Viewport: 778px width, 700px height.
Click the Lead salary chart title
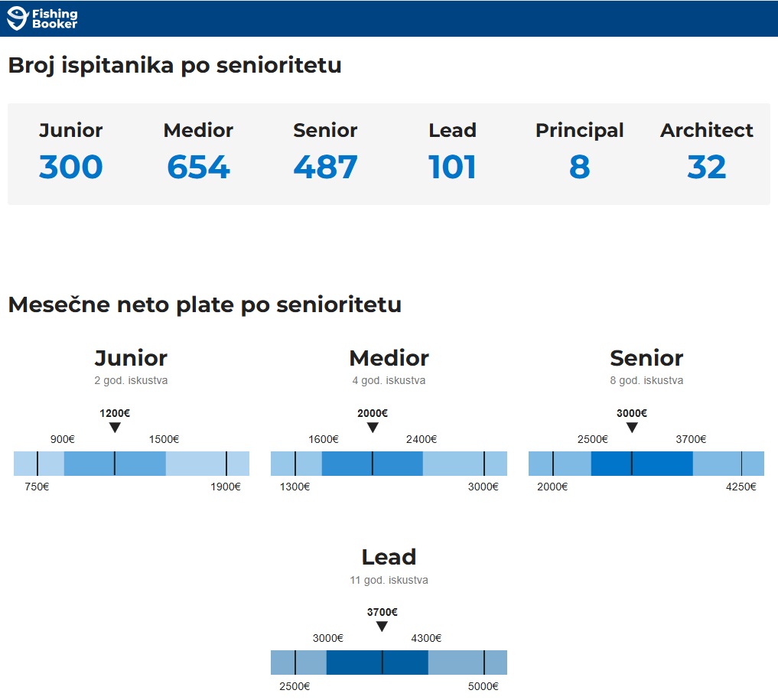pos(389,557)
